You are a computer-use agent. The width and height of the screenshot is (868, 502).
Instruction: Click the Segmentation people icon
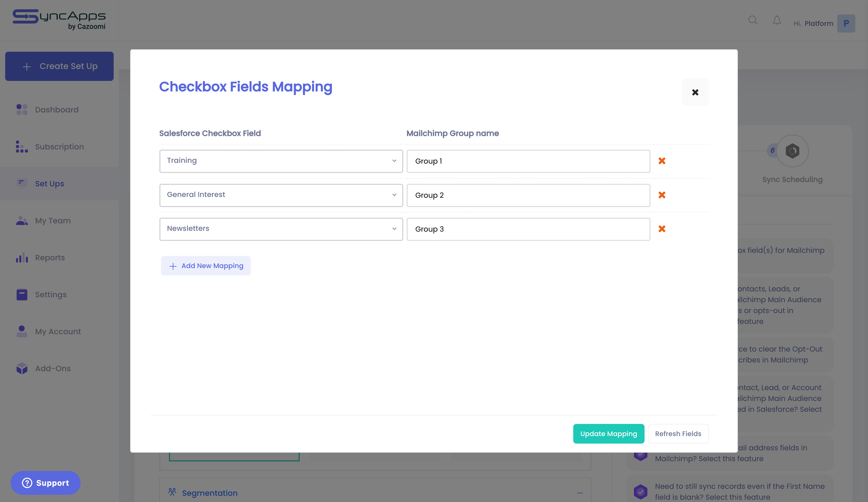click(x=172, y=492)
